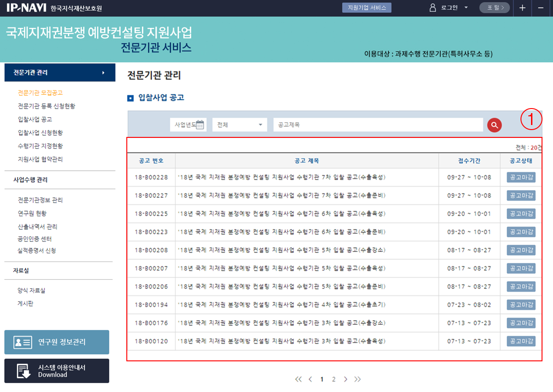Click the 공고제목 search input field
Image resolution: width=553 pixels, height=392 pixels.
[x=378, y=125]
